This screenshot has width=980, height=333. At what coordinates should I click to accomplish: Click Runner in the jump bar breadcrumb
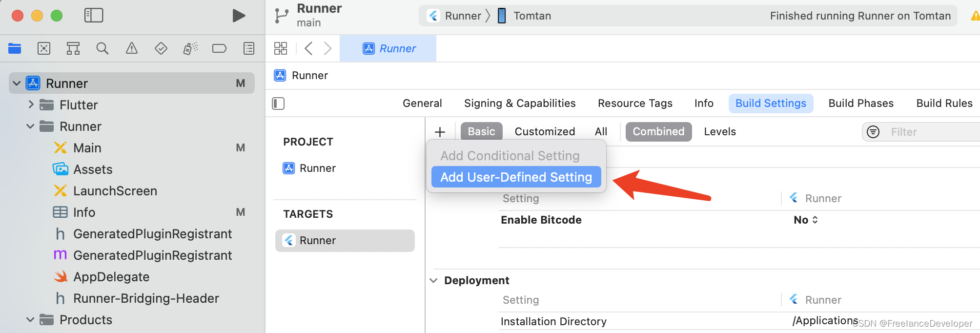pyautogui.click(x=301, y=75)
